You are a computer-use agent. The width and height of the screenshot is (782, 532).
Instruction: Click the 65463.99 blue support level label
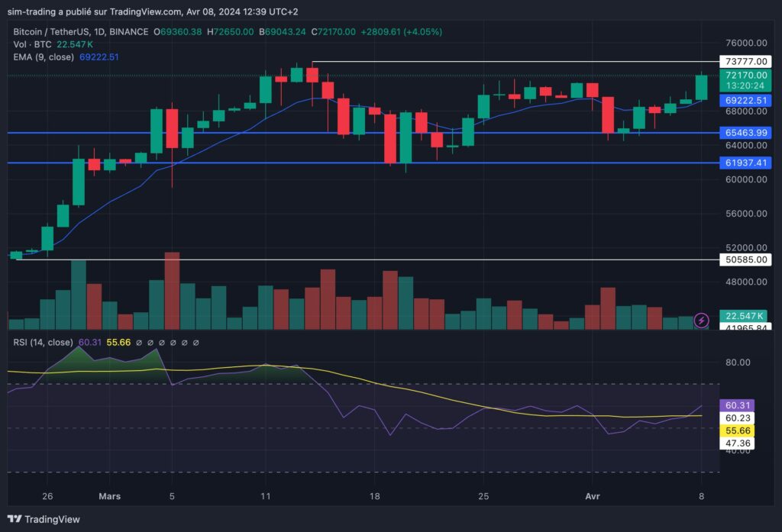pos(747,132)
